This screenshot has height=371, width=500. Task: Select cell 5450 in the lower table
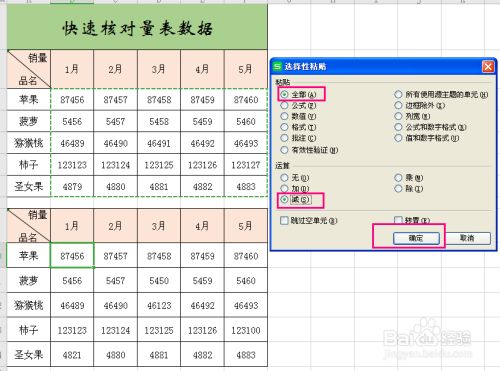click(159, 280)
